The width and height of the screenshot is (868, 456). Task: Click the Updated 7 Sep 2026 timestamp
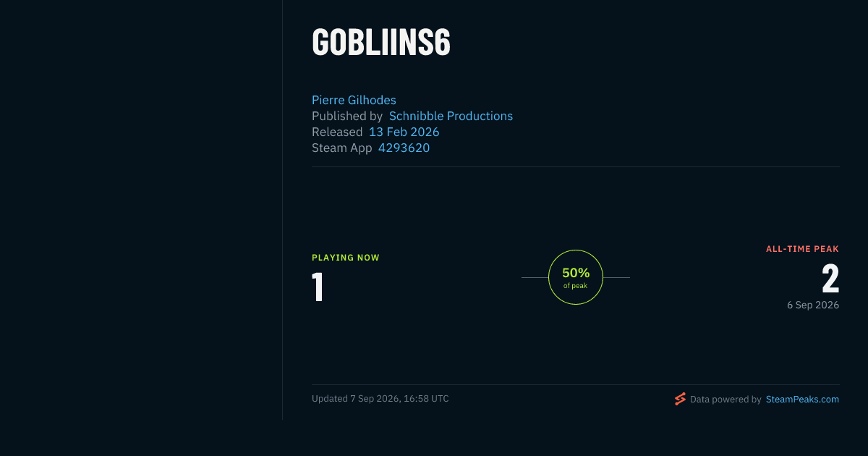(380, 399)
